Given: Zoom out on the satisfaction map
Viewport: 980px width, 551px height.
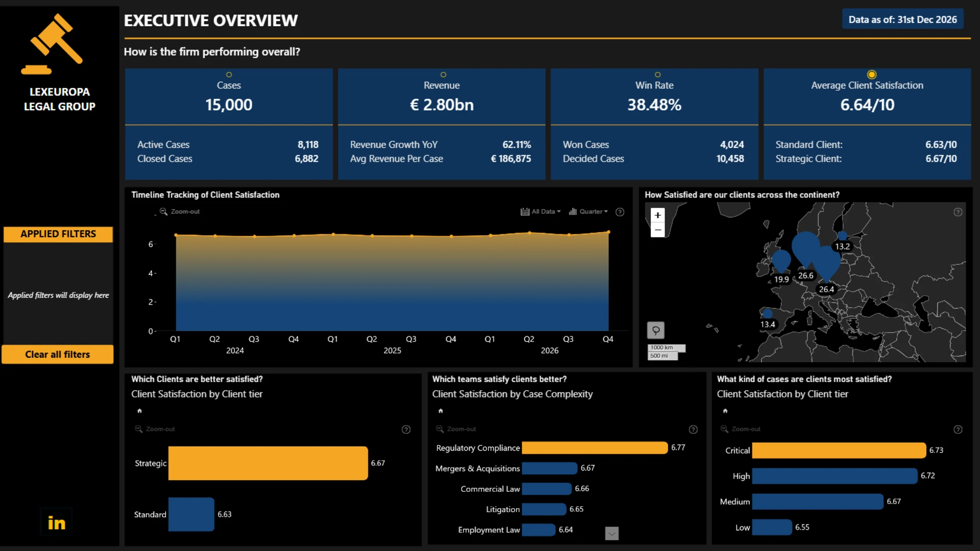Looking at the screenshot, I should point(657,230).
